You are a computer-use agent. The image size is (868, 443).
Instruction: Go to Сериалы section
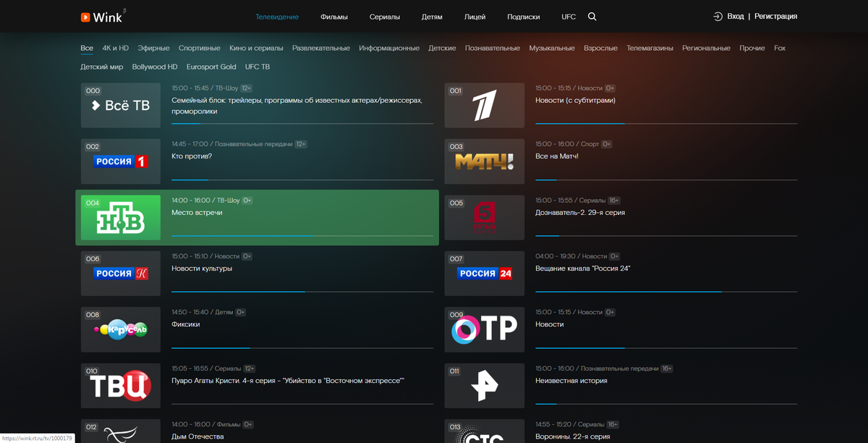click(x=385, y=17)
